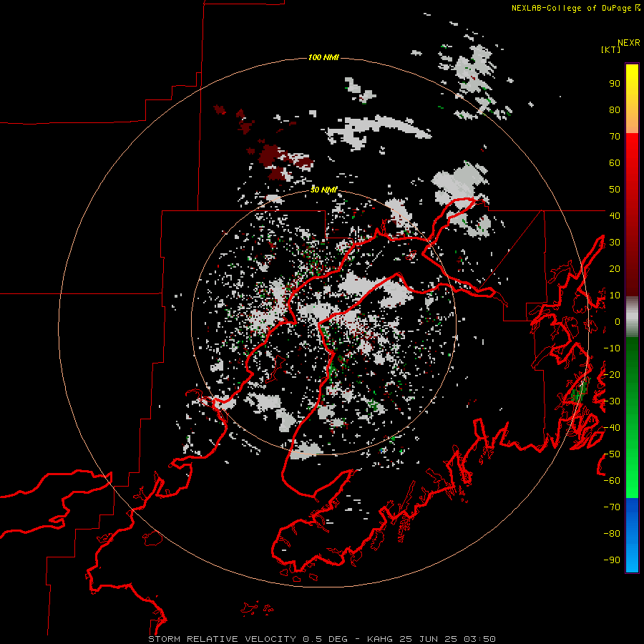Click the 40 value on the velocity scale

click(615, 215)
